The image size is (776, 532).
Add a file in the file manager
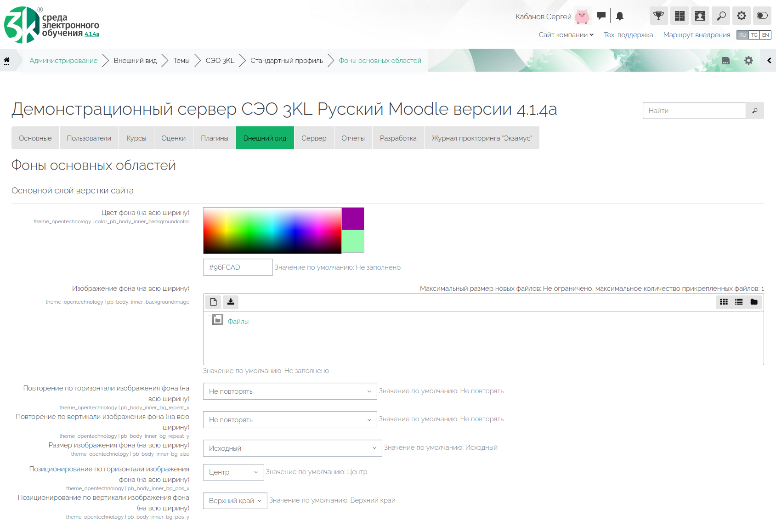[x=213, y=302]
